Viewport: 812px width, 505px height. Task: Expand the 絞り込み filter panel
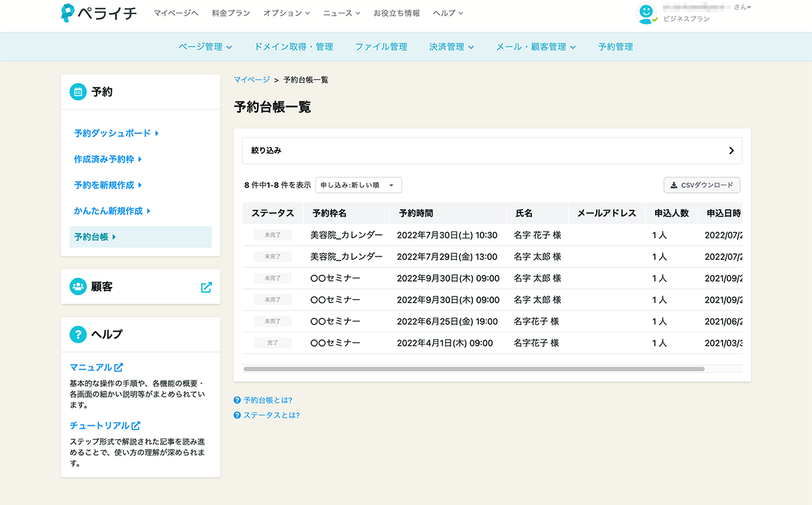492,151
